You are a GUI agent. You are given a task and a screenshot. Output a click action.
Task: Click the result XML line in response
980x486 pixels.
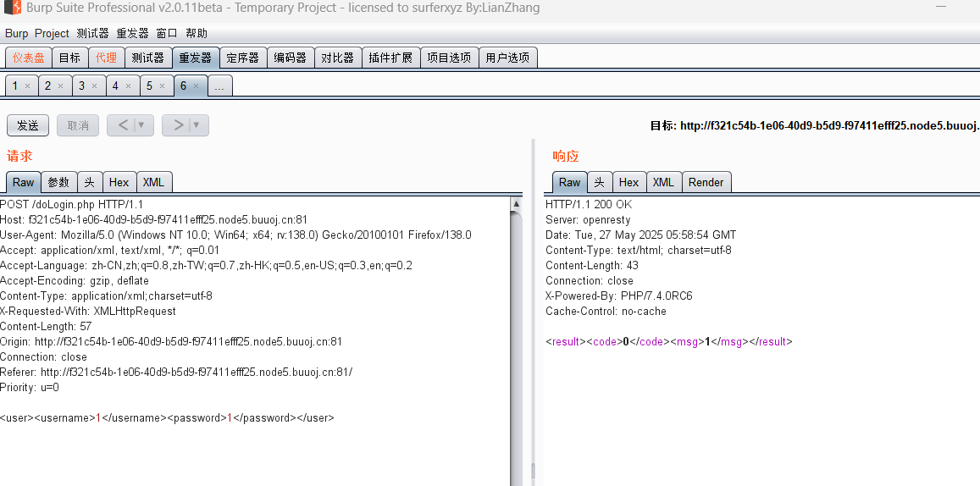669,342
